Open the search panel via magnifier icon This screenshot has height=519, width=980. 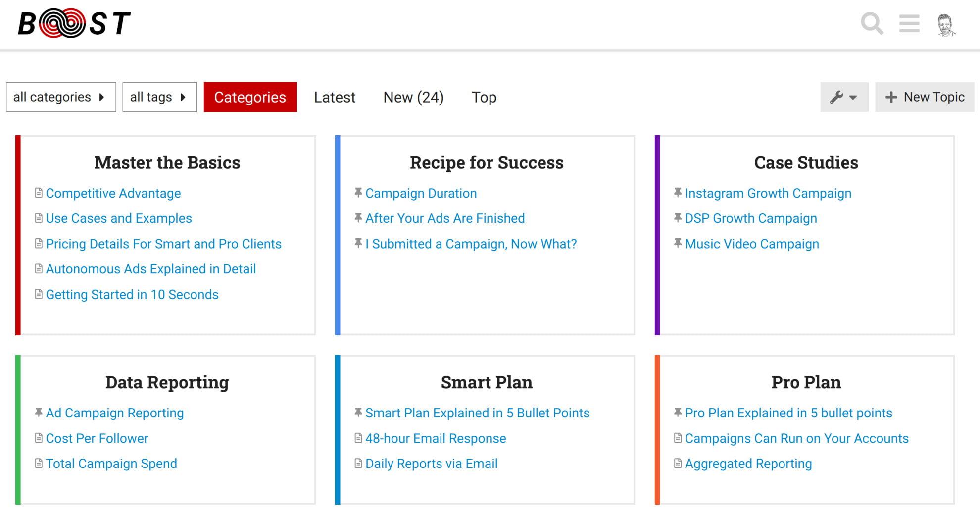[872, 23]
